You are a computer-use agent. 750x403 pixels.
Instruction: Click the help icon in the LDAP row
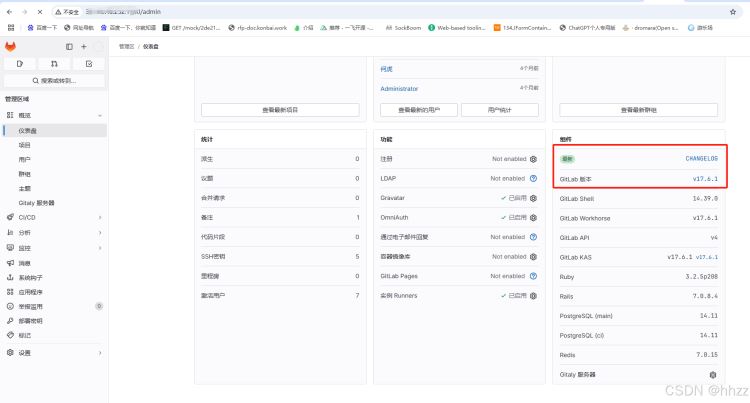click(x=533, y=178)
